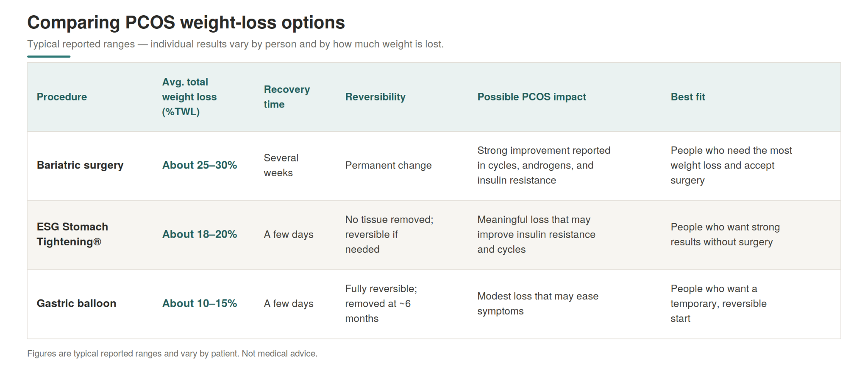The height and width of the screenshot is (366, 868).
Task: Select the Possible PCOS impact header
Action: coord(532,97)
